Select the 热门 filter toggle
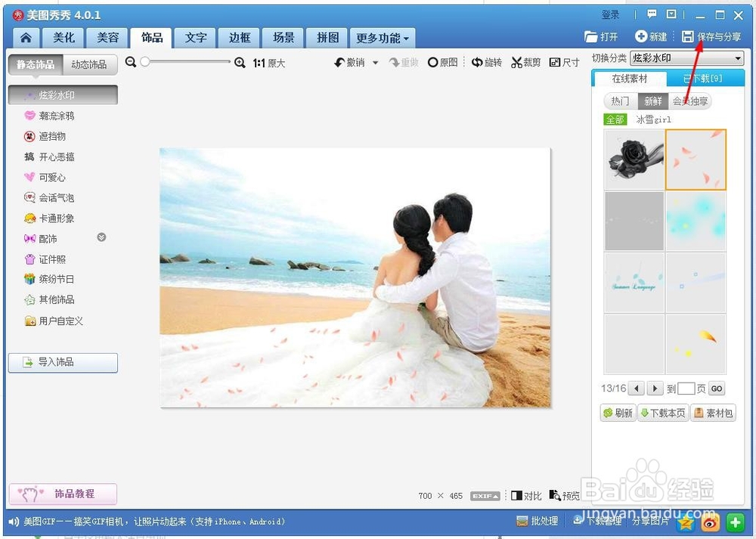Viewport: 756px width, 539px height. pyautogui.click(x=621, y=101)
